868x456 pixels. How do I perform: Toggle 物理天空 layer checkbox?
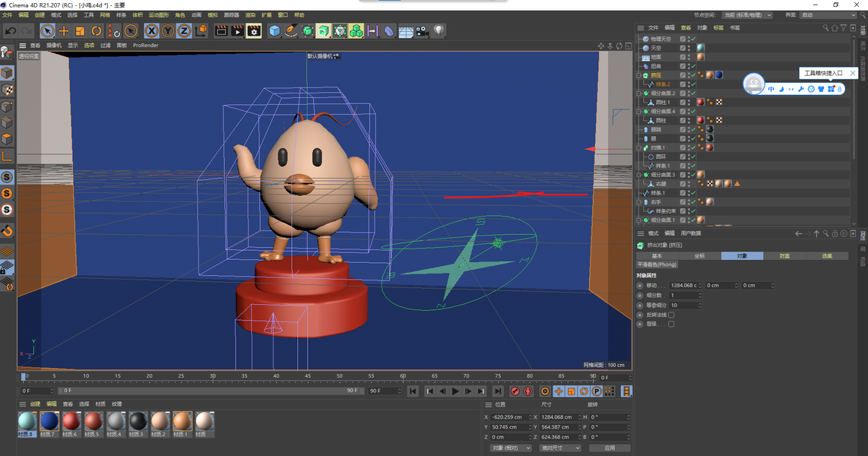point(683,39)
